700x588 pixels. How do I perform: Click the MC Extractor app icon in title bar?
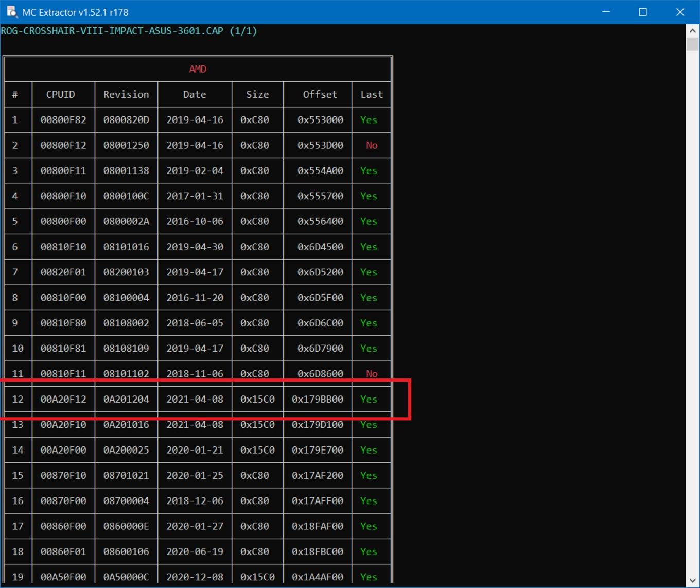coord(12,12)
